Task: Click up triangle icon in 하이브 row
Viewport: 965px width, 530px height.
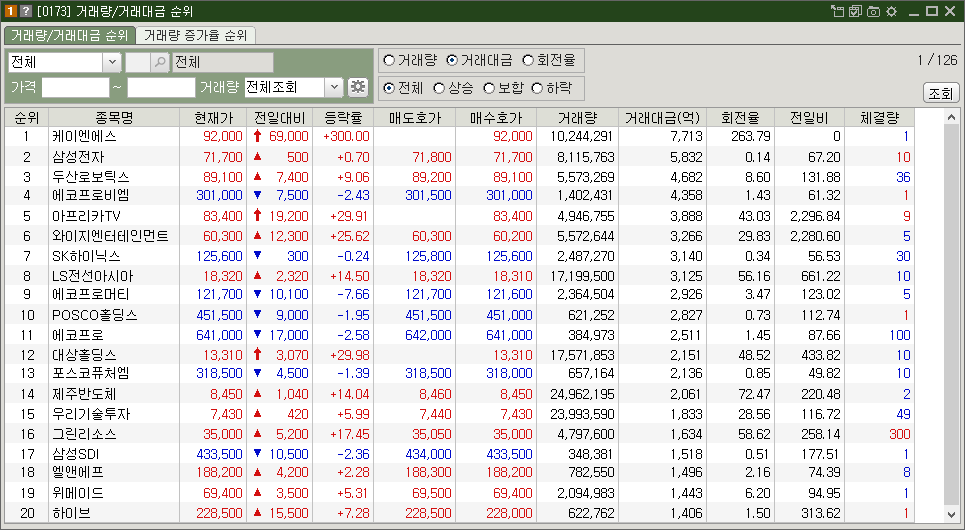Action: 257,512
